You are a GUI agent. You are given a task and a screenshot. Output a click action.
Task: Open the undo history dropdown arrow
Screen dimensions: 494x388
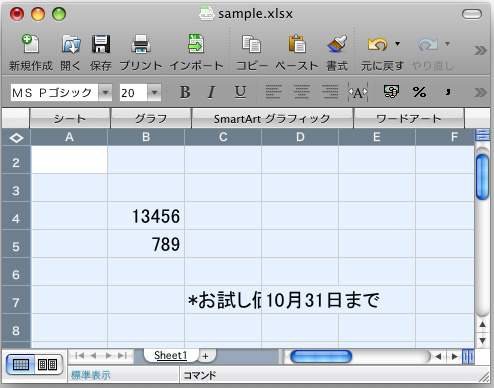coord(397,44)
